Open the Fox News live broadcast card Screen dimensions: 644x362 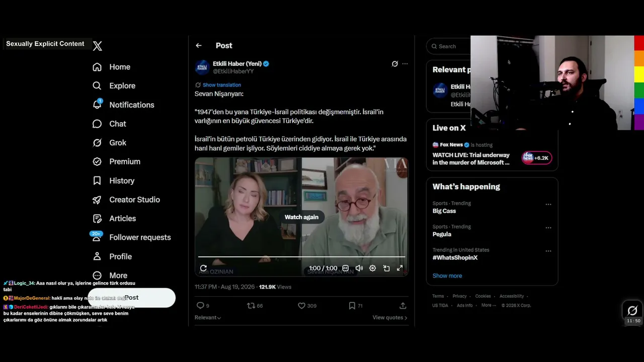[x=492, y=154]
